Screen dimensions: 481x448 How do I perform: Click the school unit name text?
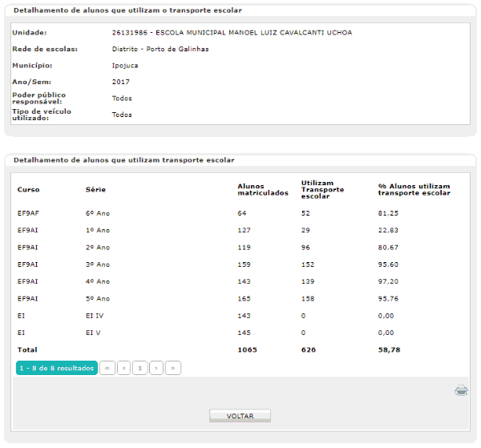[232, 33]
